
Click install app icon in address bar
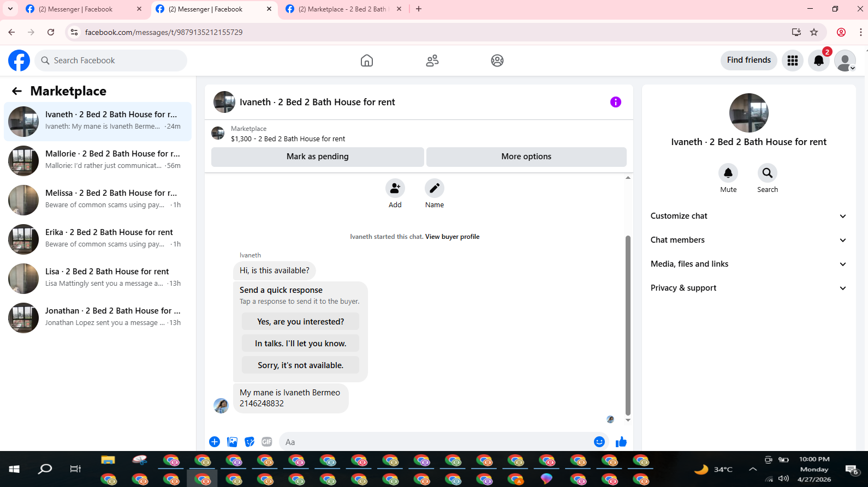796,32
